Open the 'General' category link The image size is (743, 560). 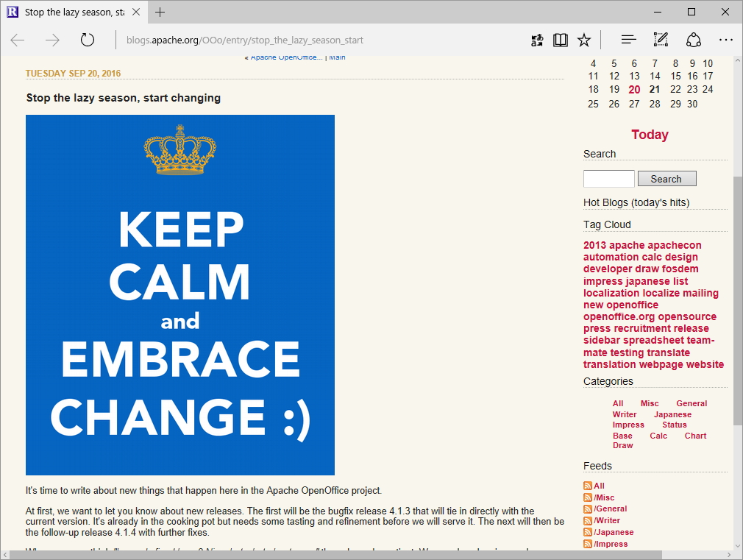pos(692,403)
